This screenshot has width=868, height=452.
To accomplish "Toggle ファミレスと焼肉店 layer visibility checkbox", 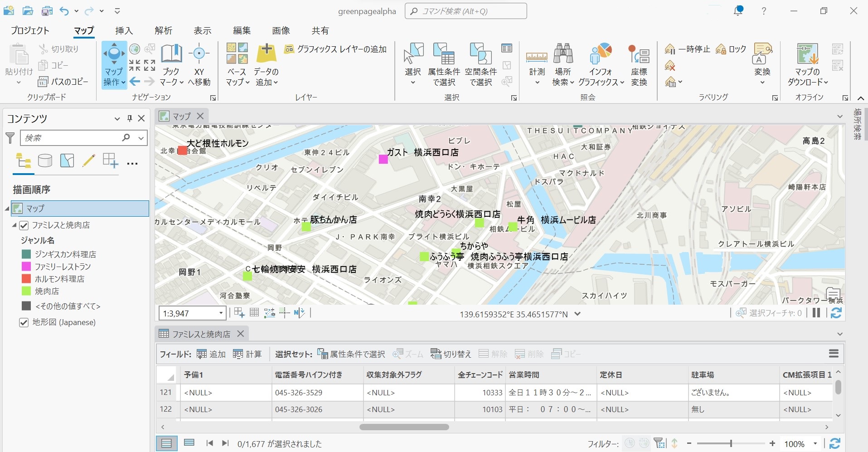I will point(24,225).
